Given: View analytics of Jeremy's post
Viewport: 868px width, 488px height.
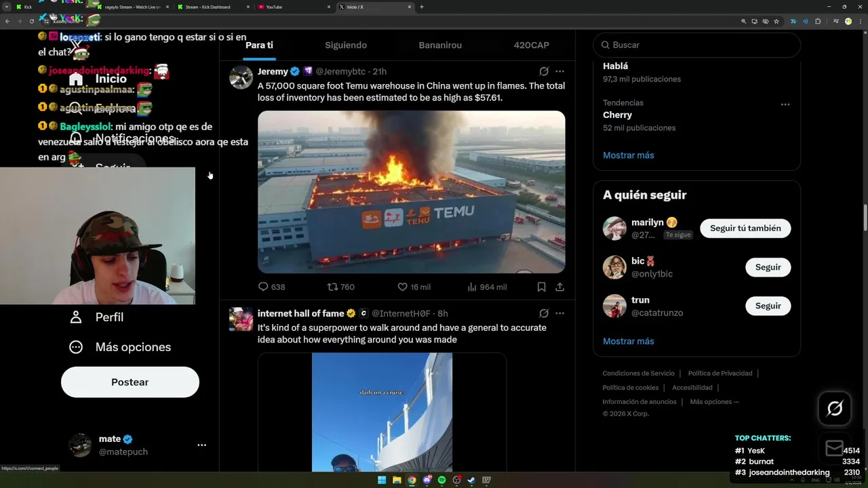Looking at the screenshot, I should pos(487,287).
